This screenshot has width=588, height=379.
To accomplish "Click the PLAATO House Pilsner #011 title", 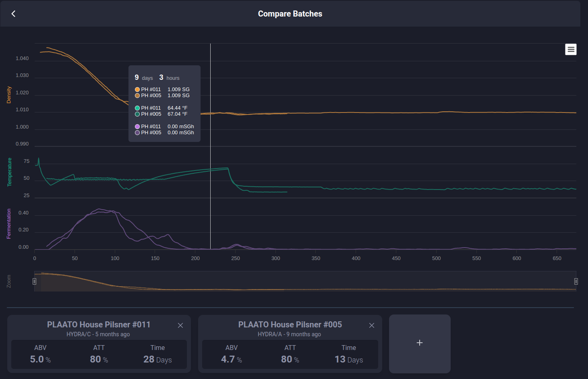I will (99, 325).
